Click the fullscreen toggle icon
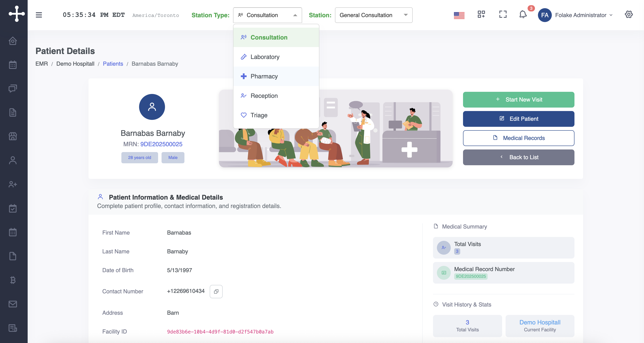 pyautogui.click(x=503, y=14)
